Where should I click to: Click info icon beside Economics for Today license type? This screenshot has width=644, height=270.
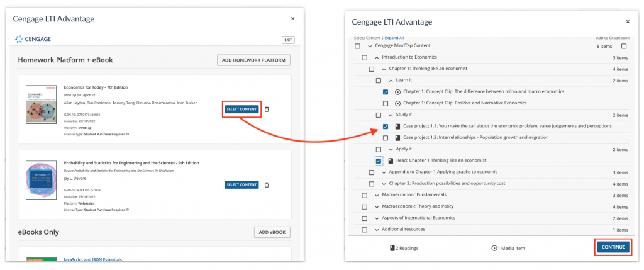tap(128, 134)
